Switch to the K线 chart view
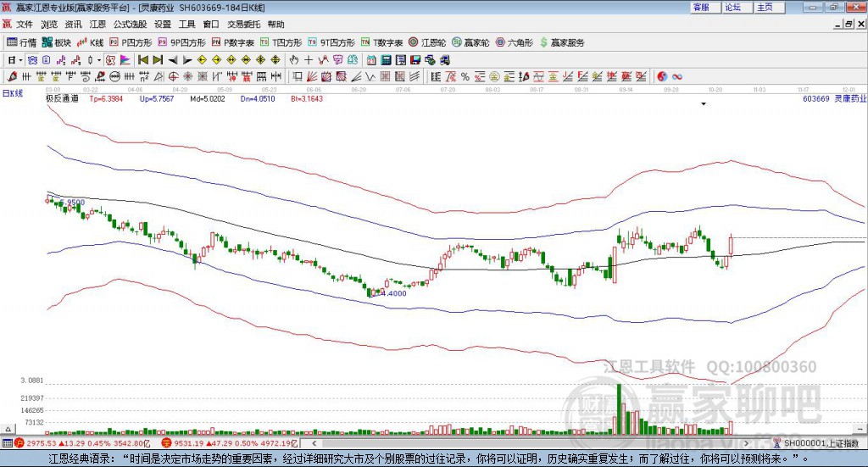Screen dimensions: 868x467 coord(90,42)
